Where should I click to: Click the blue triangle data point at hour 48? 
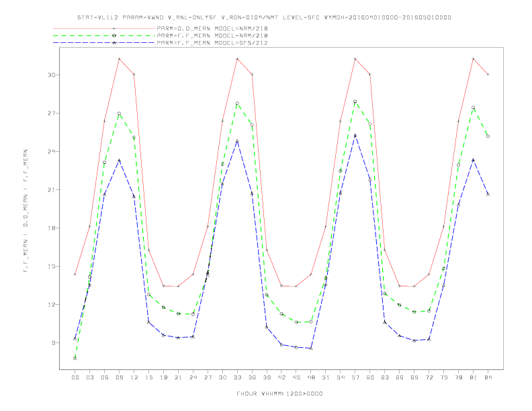click(x=311, y=349)
